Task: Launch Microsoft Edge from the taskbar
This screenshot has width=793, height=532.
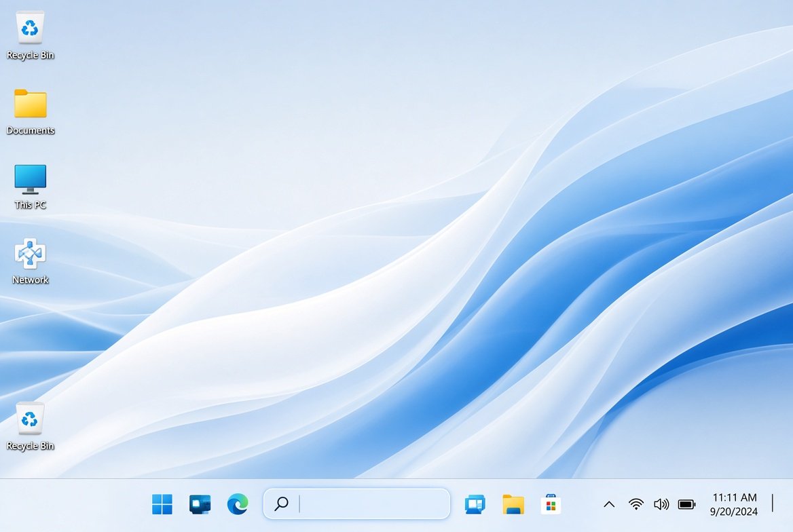Action: coord(238,504)
